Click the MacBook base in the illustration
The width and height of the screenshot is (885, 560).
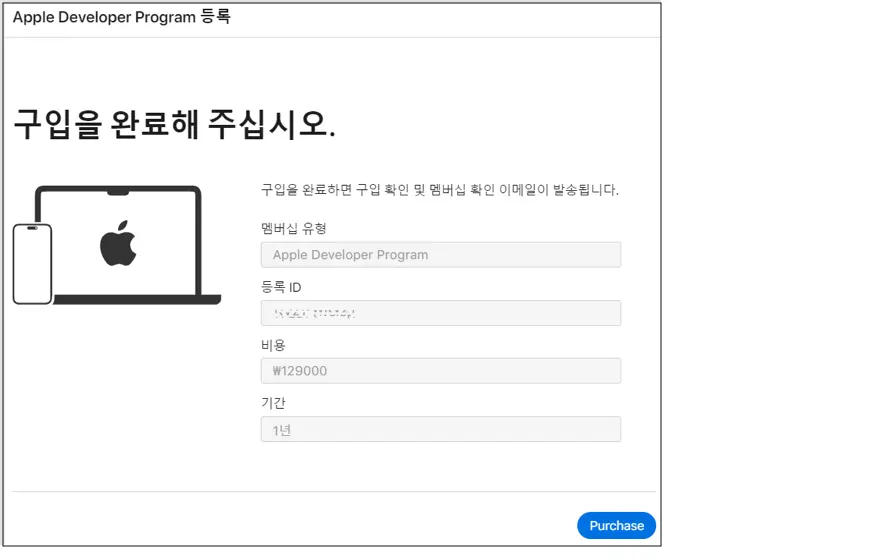pyautogui.click(x=137, y=300)
